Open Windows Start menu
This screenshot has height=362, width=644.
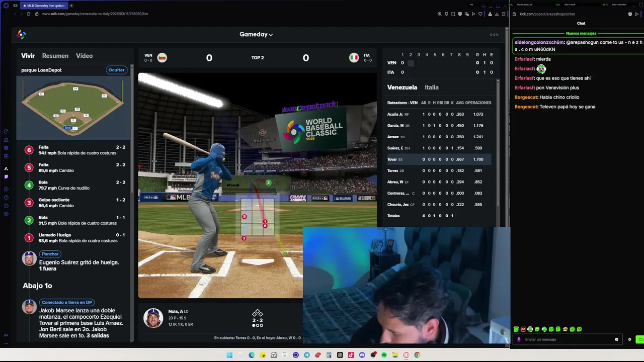(x=229, y=355)
